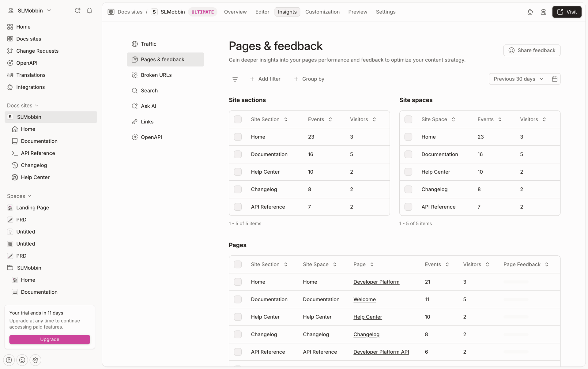This screenshot has height=369, width=588.
Task: Check the Changelog row in Site spaces
Action: point(408,189)
